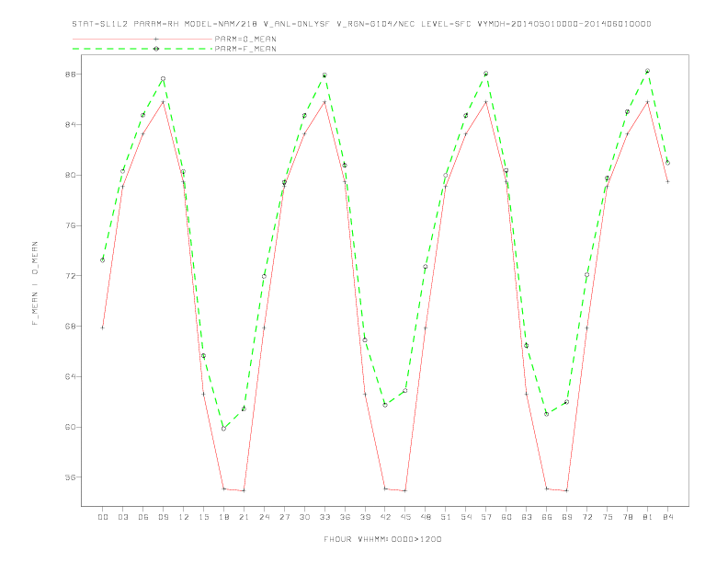728x563 pixels.
Task: Click x-axis forecast hour label 06
Action: click(x=143, y=517)
